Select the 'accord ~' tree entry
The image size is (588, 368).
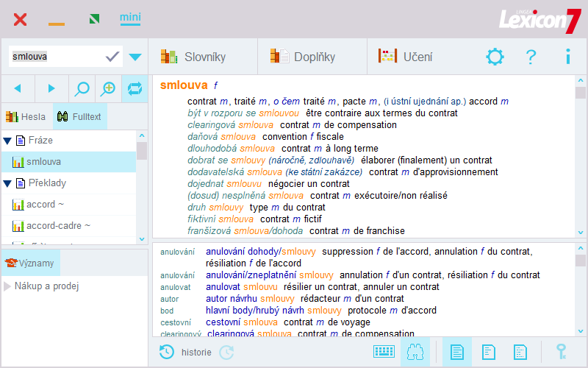pyautogui.click(x=69, y=205)
